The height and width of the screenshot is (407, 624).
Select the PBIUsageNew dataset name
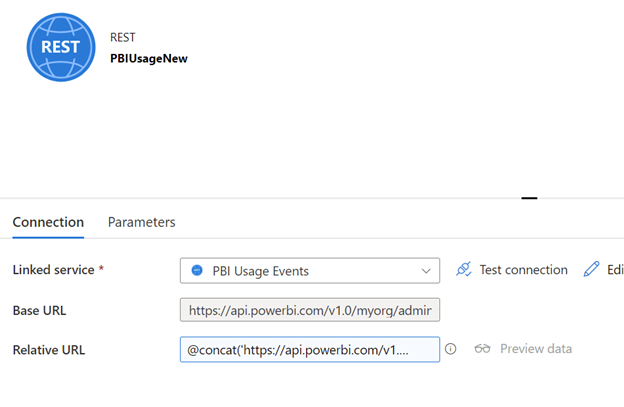coord(149,58)
